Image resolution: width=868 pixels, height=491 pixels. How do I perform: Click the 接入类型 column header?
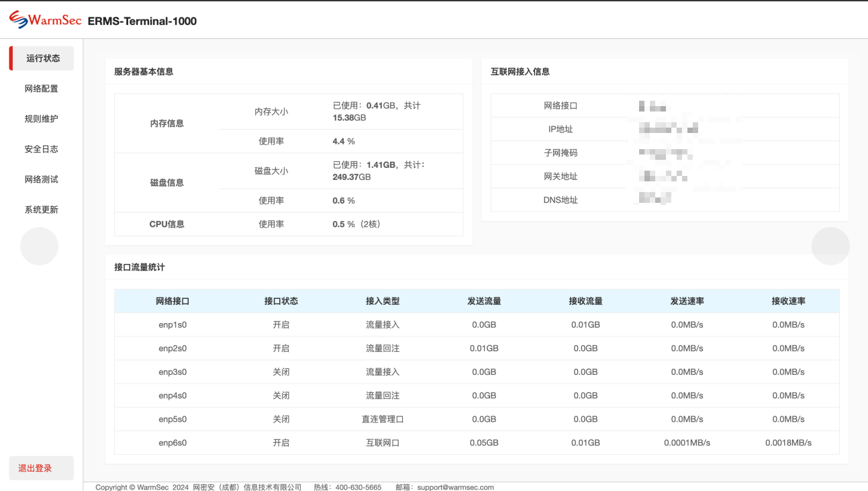coord(383,302)
